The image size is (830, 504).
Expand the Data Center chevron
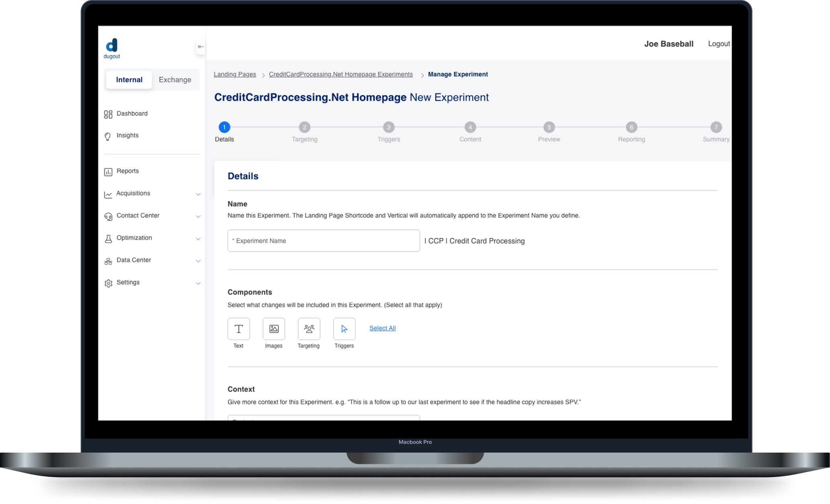point(198,261)
